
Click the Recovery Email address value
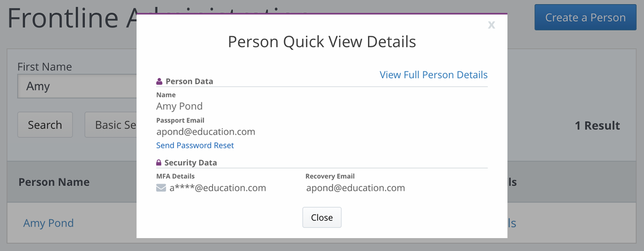click(x=355, y=188)
